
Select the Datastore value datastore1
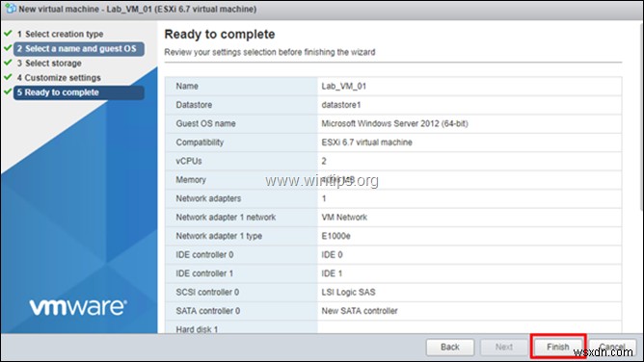pyautogui.click(x=341, y=105)
